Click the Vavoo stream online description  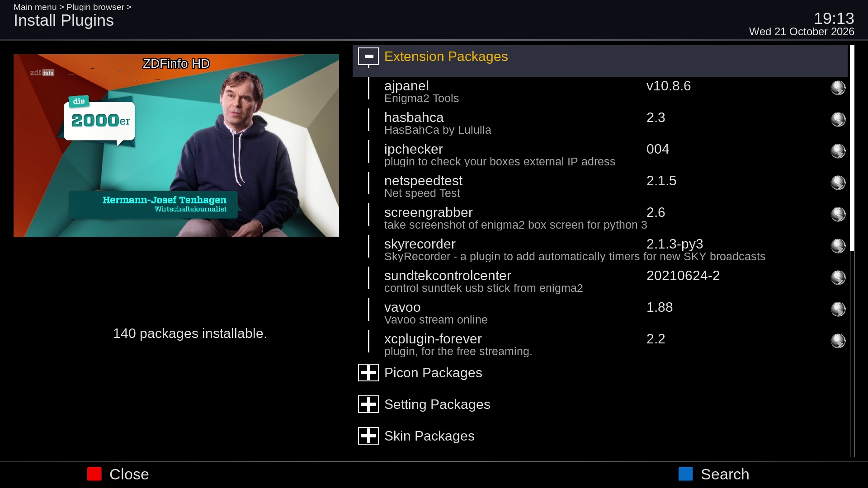[436, 320]
